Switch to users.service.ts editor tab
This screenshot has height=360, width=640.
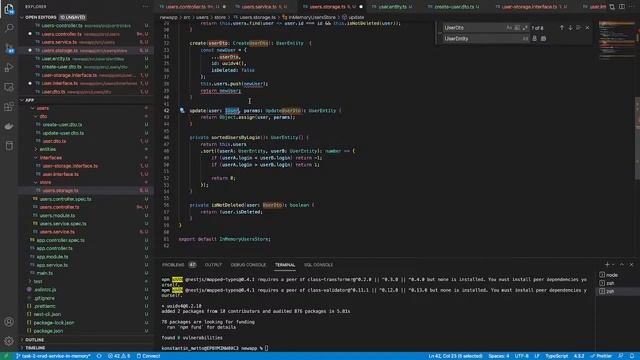[264, 7]
